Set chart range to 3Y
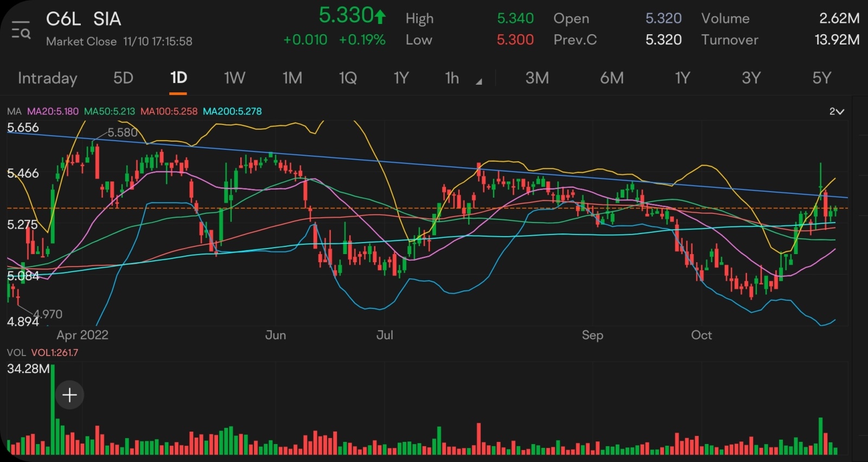This screenshot has height=462, width=868. click(751, 78)
